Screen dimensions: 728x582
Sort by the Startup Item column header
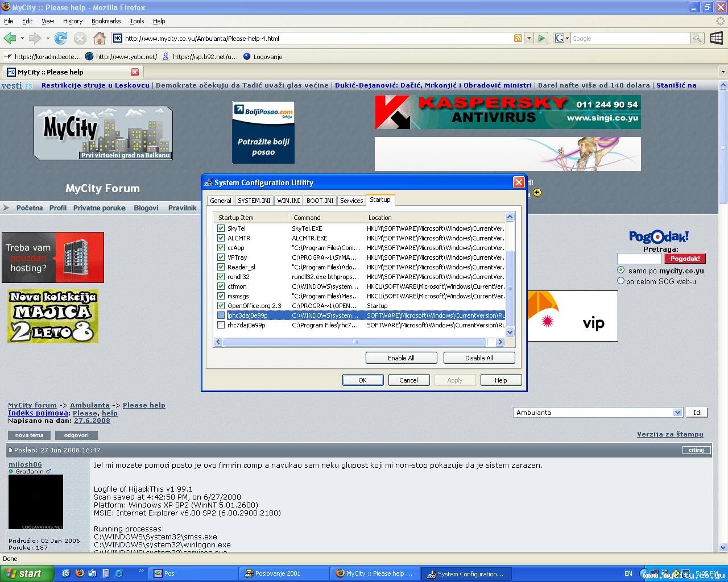pos(251,218)
